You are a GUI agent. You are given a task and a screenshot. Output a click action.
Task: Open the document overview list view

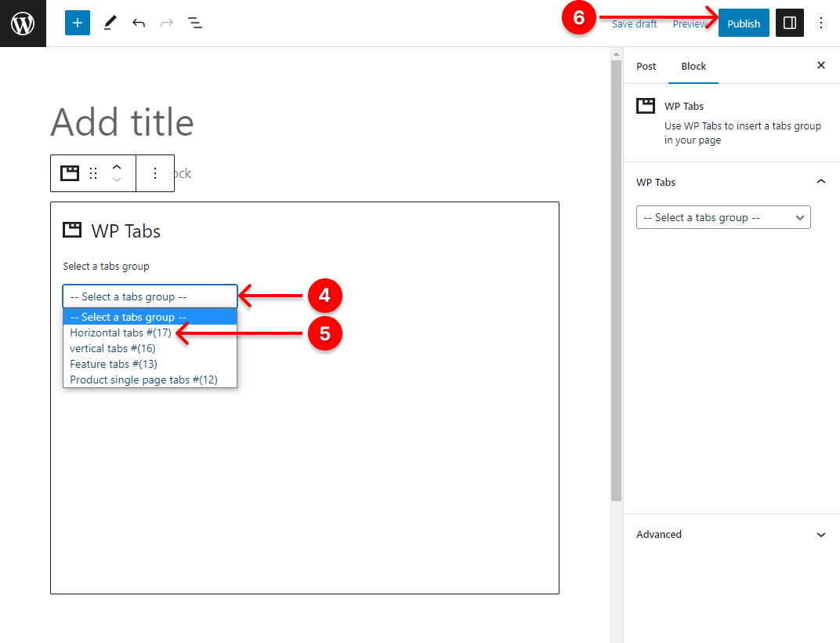click(x=195, y=23)
